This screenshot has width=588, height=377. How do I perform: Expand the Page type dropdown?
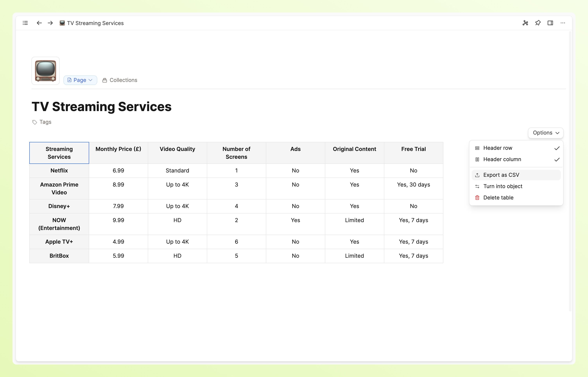[x=80, y=80]
